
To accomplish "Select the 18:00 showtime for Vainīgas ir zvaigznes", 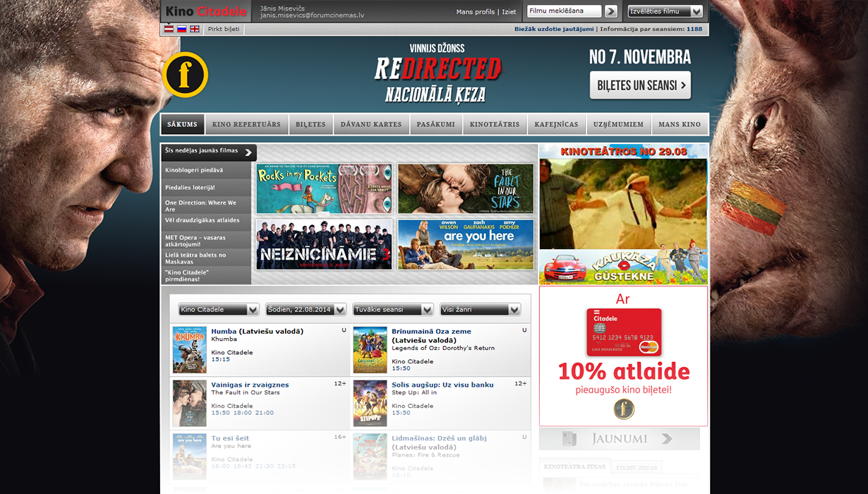I will [240, 413].
